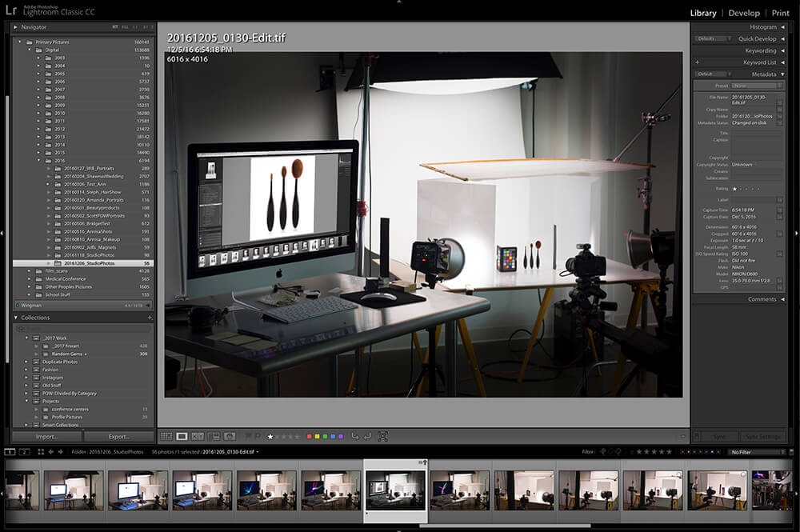Show the second monitor window button
Viewport: 800px width, 532px height.
[x=25, y=452]
